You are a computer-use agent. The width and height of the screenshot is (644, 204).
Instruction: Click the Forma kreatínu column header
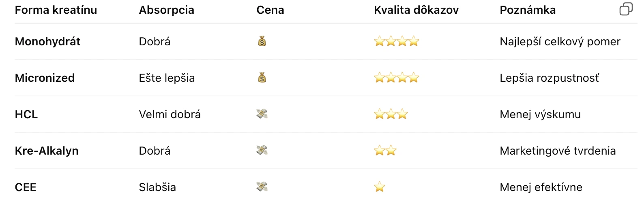tap(56, 10)
